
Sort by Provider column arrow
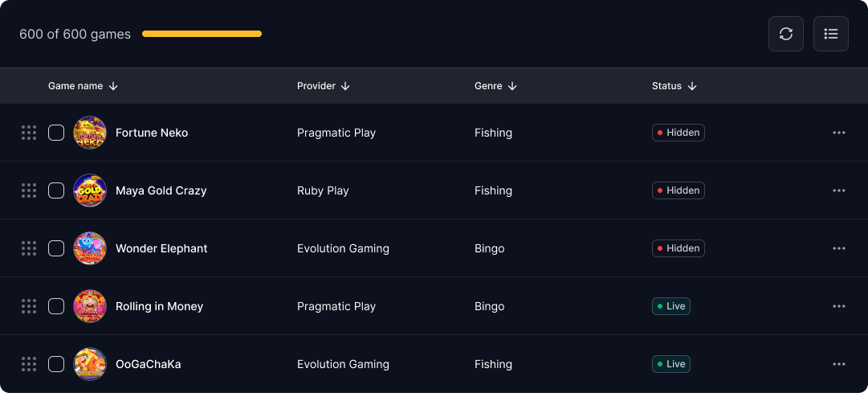345,86
